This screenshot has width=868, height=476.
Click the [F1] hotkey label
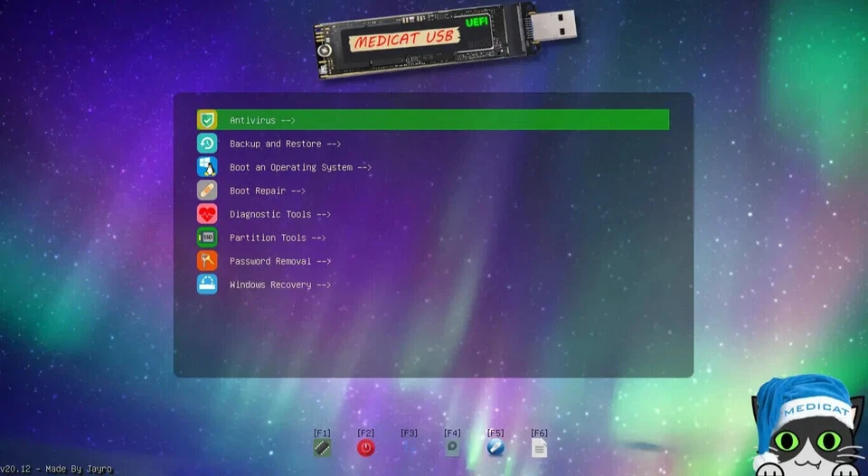(322, 433)
